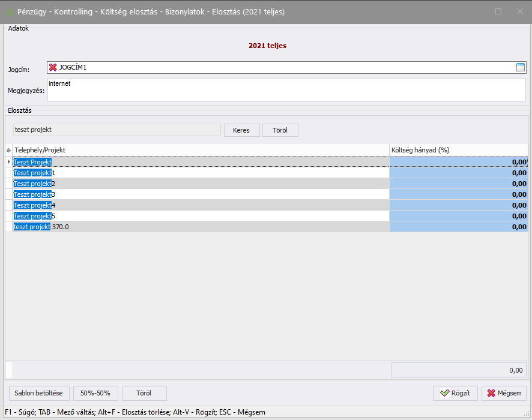The image size is (532, 420).
Task: Open the Jogcím lookup window icon
Action: (x=521, y=67)
